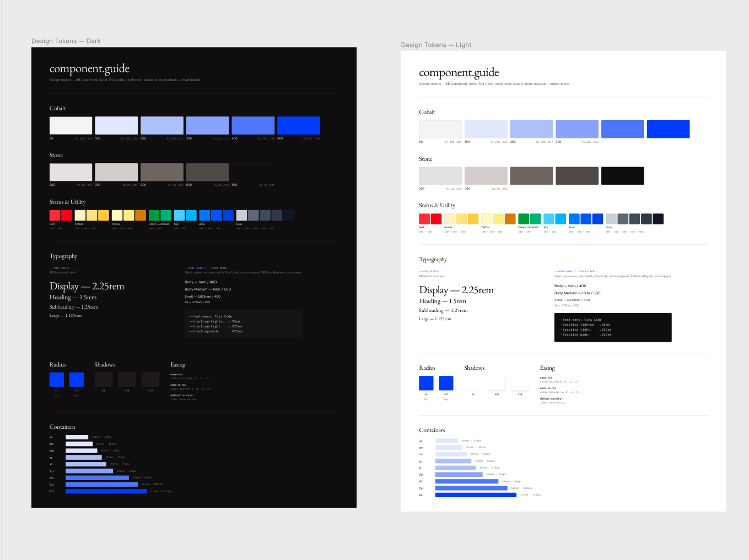Image resolution: width=749 pixels, height=560 pixels.
Task: Select the Typography heading in Dark frame
Action: tap(63, 256)
